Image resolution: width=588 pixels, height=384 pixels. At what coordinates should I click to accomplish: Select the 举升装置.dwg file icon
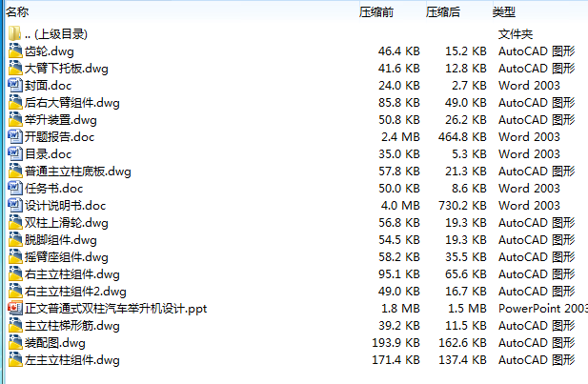pos(15,120)
